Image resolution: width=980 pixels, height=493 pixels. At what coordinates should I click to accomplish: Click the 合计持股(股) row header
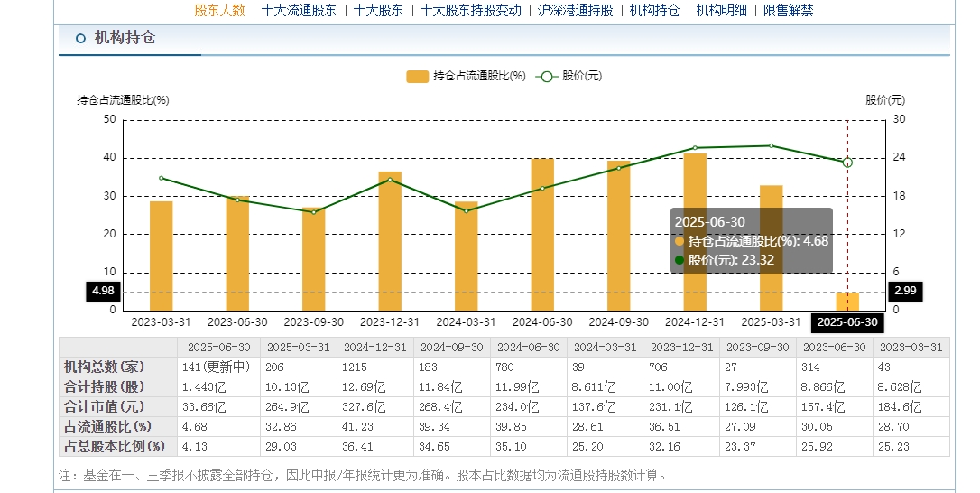118,386
